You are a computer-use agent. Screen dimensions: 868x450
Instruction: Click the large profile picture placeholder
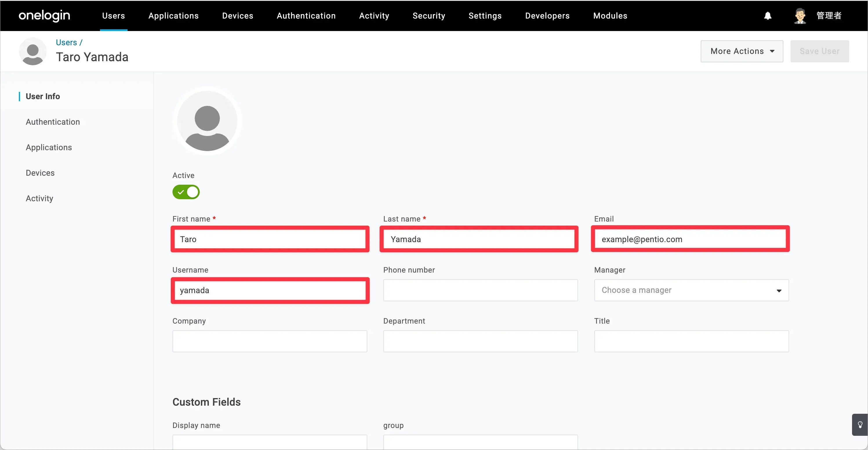point(207,121)
